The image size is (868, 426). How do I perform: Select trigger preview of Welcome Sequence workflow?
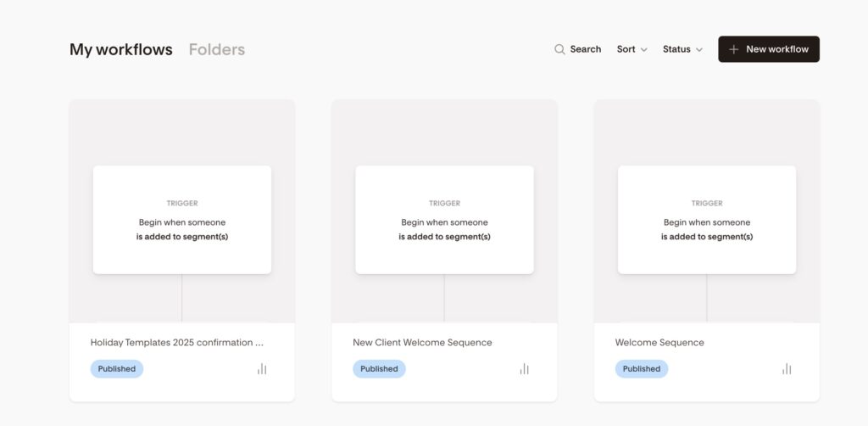[x=707, y=220]
